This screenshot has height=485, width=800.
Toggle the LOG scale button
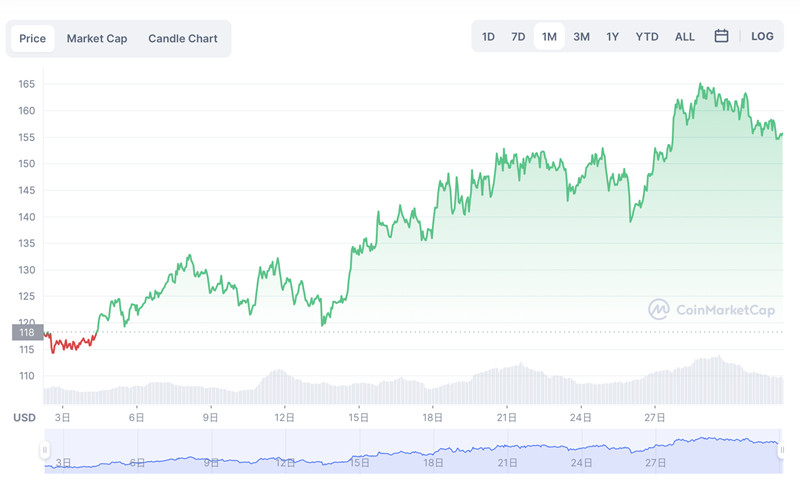tap(762, 36)
